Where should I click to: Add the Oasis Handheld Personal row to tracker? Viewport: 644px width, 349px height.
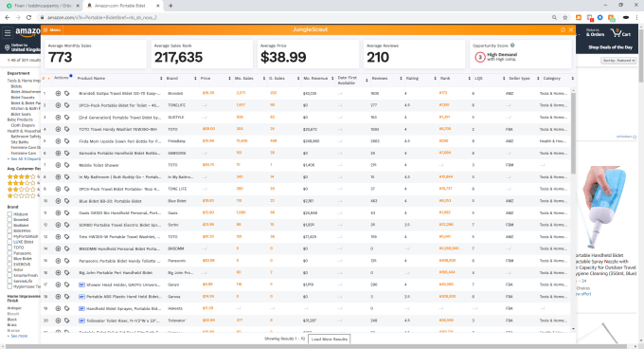(58, 213)
